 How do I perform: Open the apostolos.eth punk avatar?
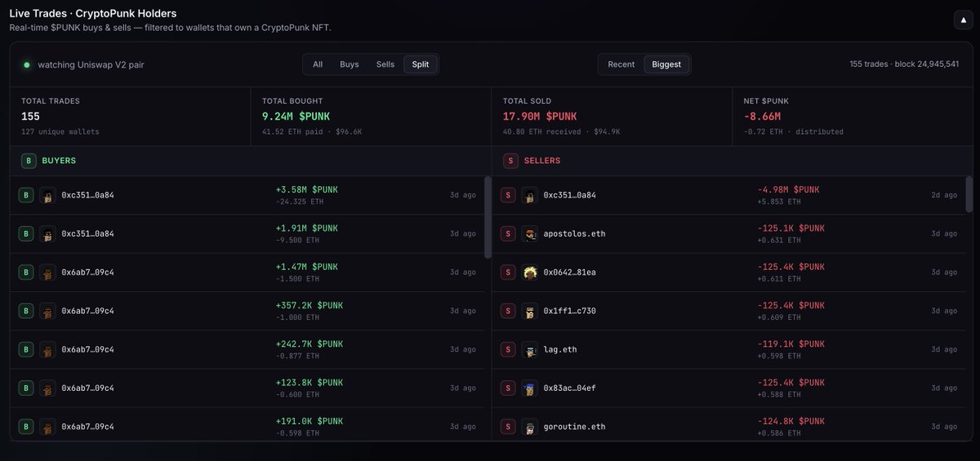pyautogui.click(x=530, y=234)
